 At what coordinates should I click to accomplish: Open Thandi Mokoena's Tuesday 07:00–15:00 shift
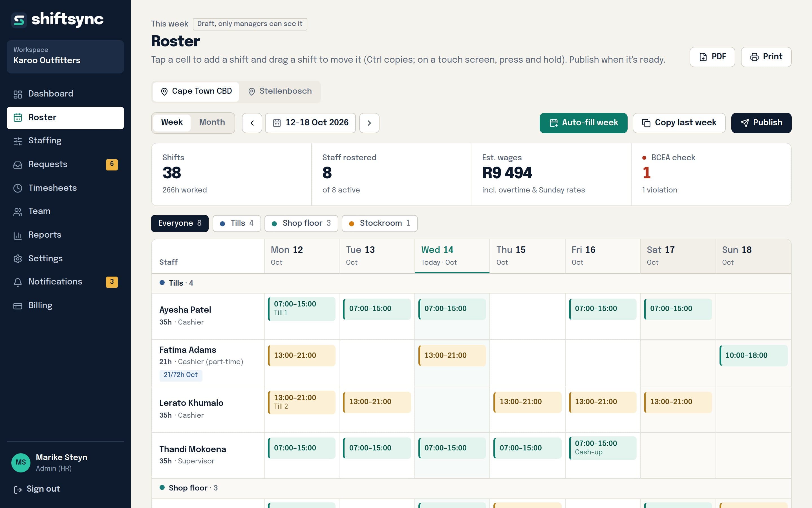coord(377,448)
